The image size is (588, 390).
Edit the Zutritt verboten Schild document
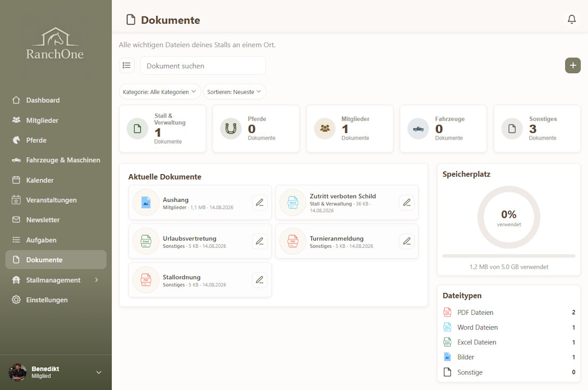tap(407, 202)
